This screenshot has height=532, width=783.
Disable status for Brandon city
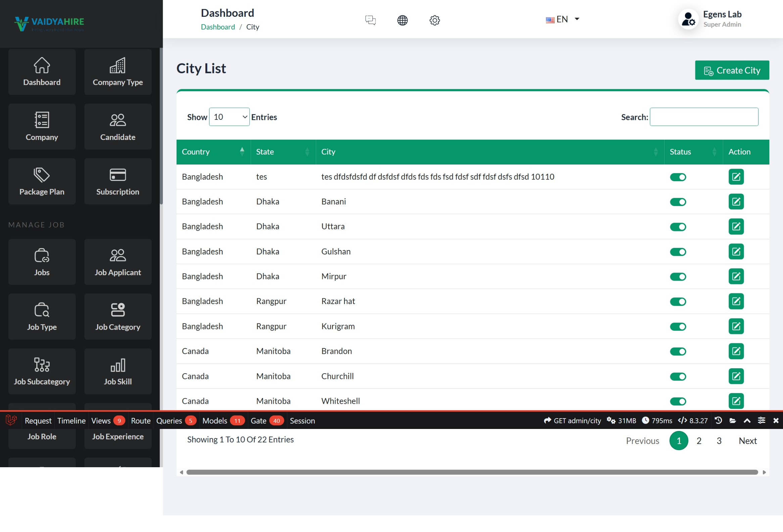coord(678,351)
